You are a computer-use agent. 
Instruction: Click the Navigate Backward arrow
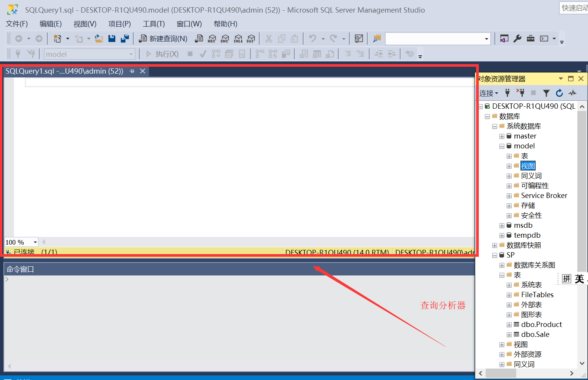(x=18, y=39)
